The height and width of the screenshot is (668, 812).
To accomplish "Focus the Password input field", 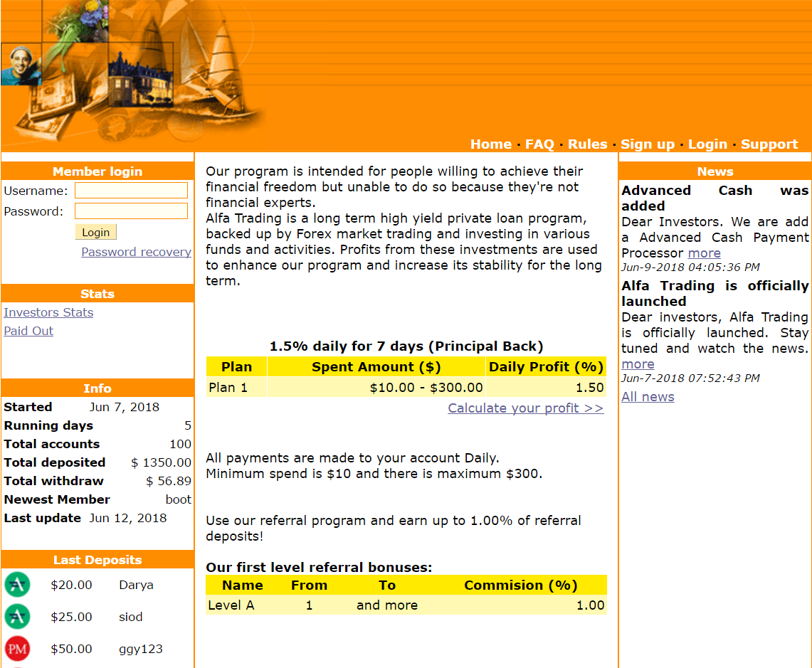I will [131, 211].
